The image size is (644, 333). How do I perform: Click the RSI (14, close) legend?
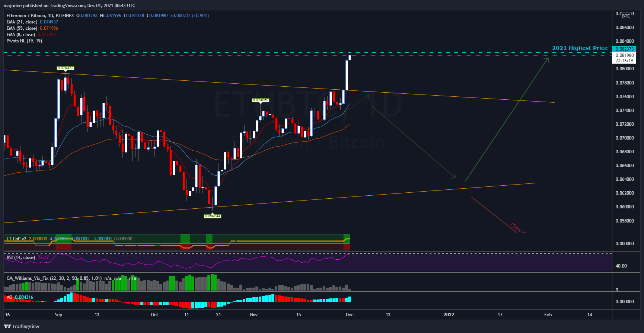coord(21,257)
